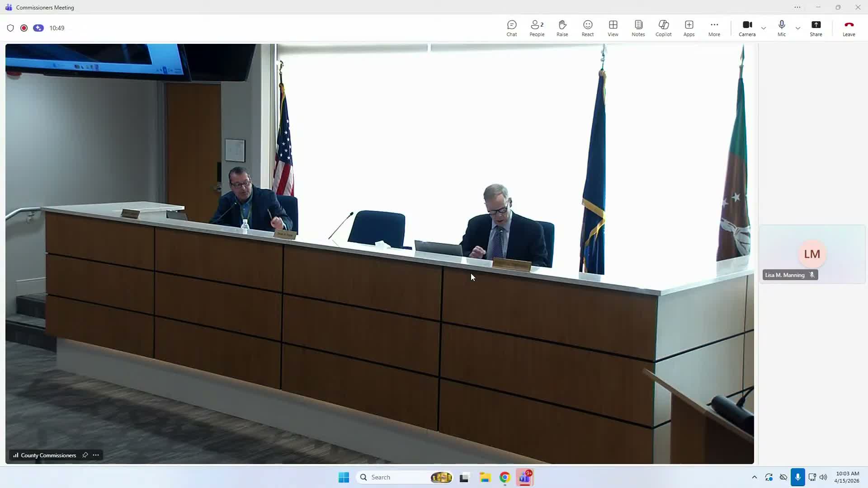Viewport: 868px width, 488px height.
Task: Click the search highlight image in the taskbar
Action: [x=441, y=477]
